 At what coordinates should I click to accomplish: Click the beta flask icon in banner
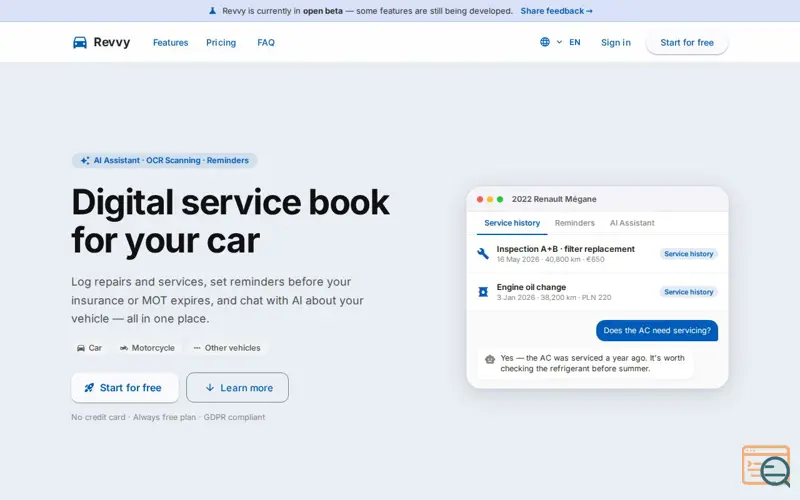(212, 11)
